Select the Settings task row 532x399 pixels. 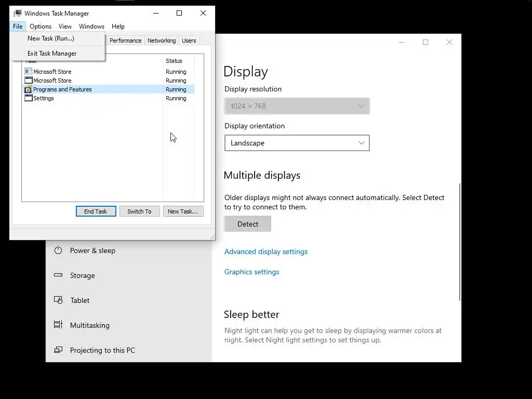[x=109, y=98]
